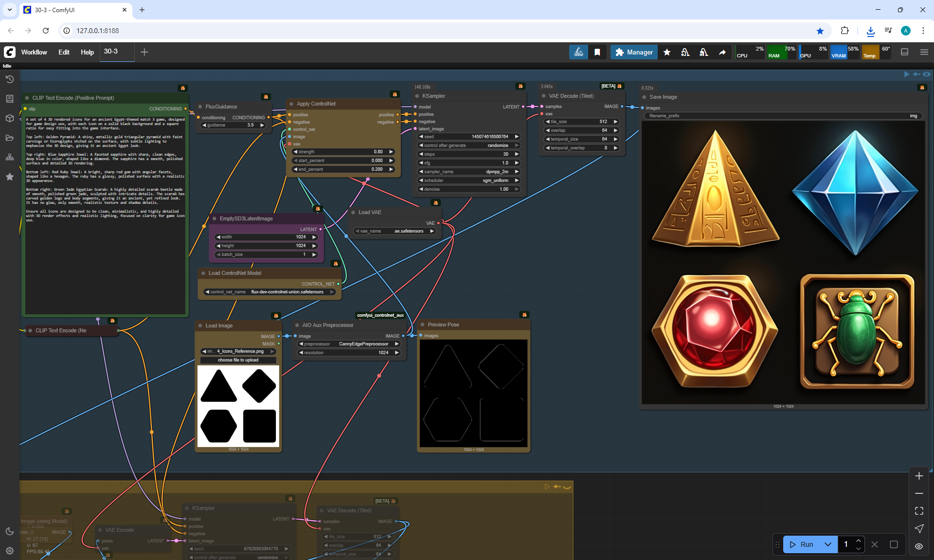Screen dimensions: 934x560
Task: Open the queue history sidebar icon
Action: (x=9, y=79)
